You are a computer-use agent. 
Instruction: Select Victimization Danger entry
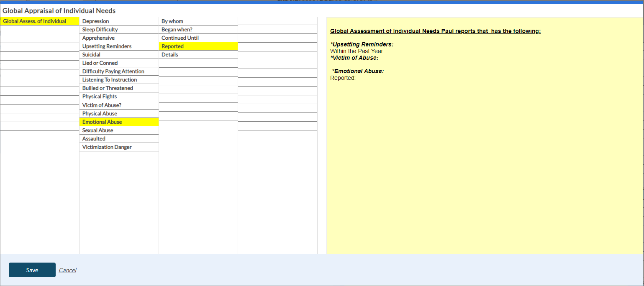point(107,147)
